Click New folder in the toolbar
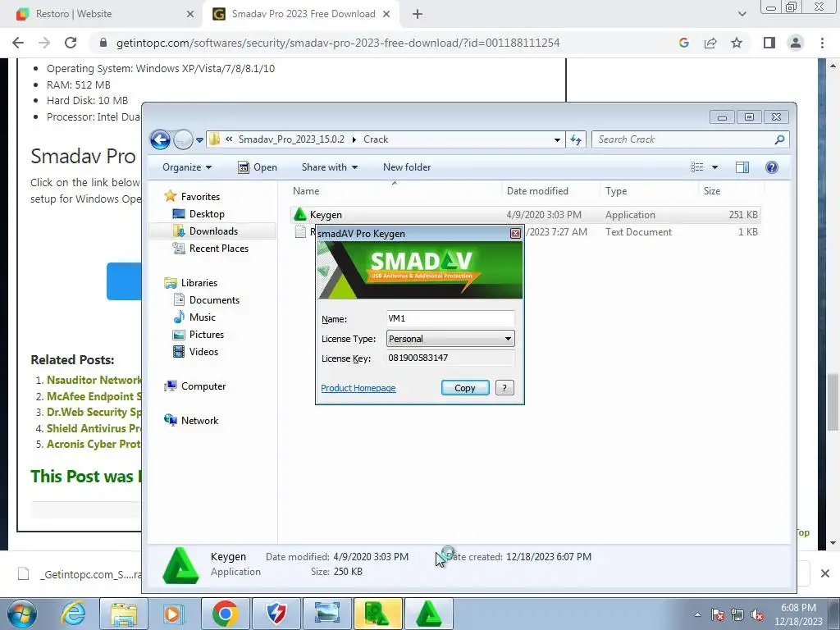This screenshot has height=630, width=840. pos(407,167)
